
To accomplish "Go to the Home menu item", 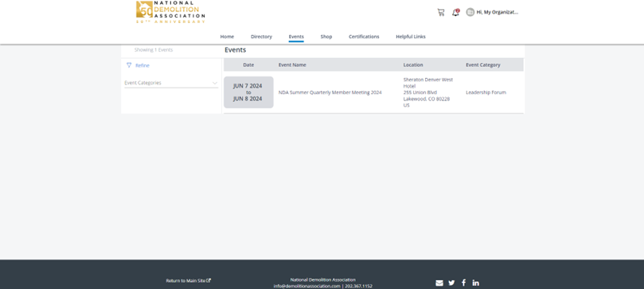I will click(227, 37).
